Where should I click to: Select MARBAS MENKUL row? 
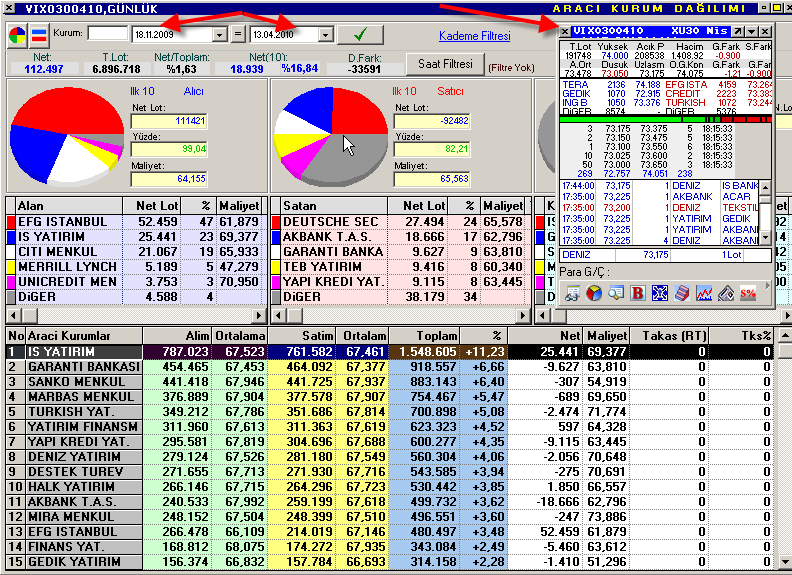pyautogui.click(x=389, y=397)
